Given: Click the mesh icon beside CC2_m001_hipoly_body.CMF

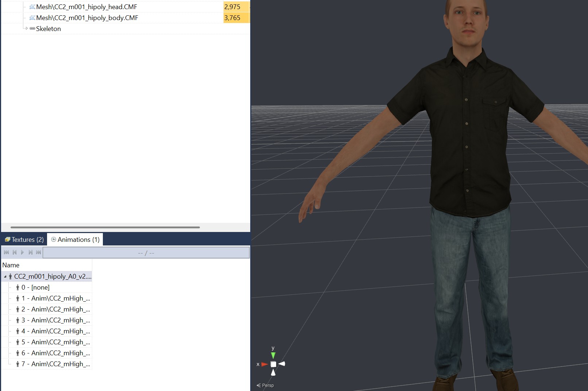Looking at the screenshot, I should (x=33, y=18).
